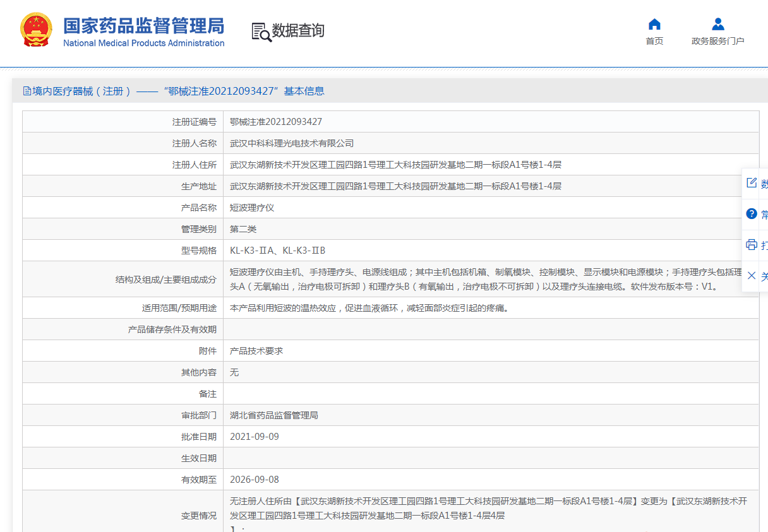Image resolution: width=768 pixels, height=532 pixels.
Task: Click the document icon before 境内医疗器械
Action: pos(27,91)
